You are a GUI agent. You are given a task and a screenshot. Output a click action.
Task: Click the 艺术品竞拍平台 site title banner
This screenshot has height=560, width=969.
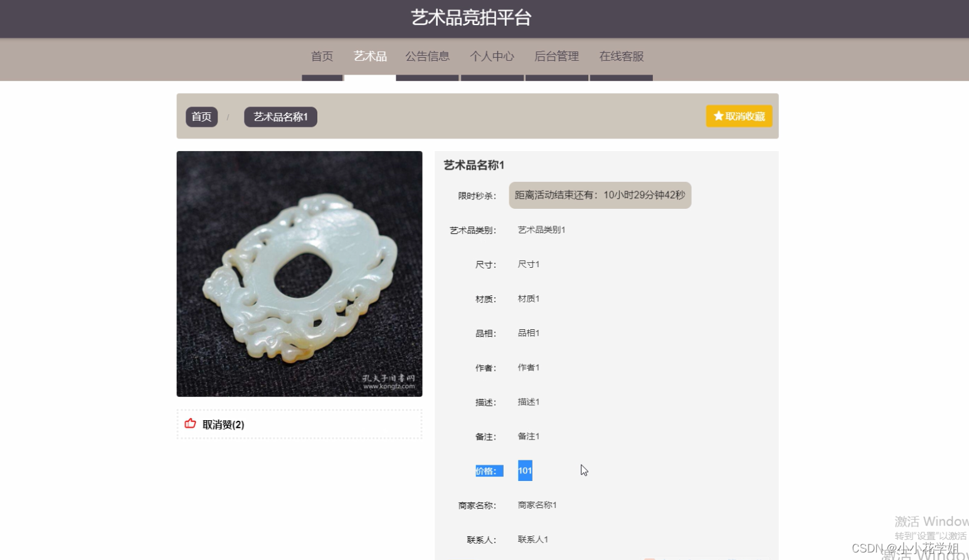[484, 18]
